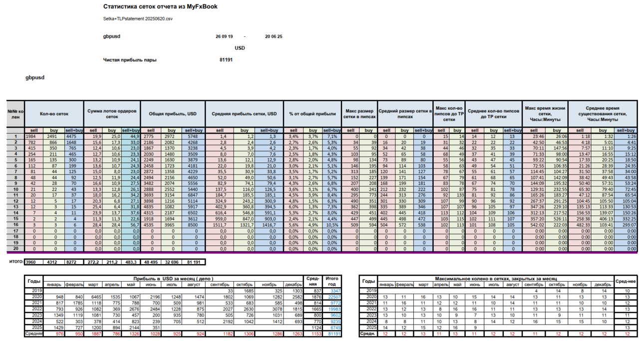Click the totals row cell 483,3
The height and width of the screenshot is (341, 644).
[x=131, y=261]
